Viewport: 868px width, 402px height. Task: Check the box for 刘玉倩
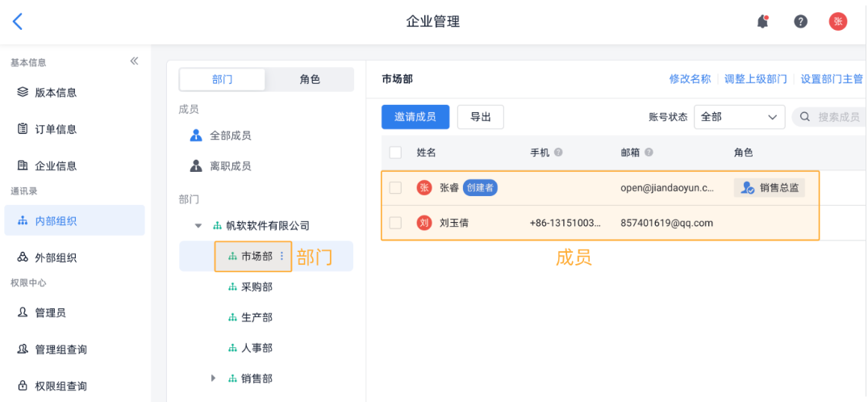point(395,223)
